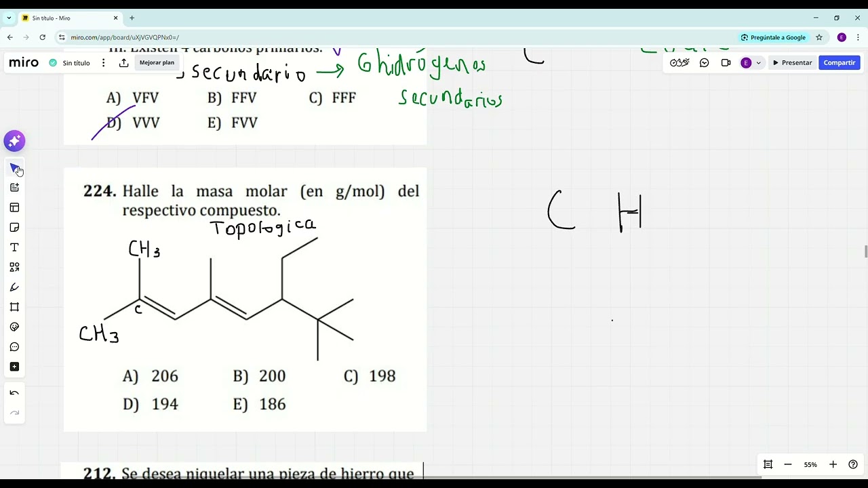This screenshot has height=488, width=868.
Task: Click Pregúntale a Google button
Action: pyautogui.click(x=773, y=37)
